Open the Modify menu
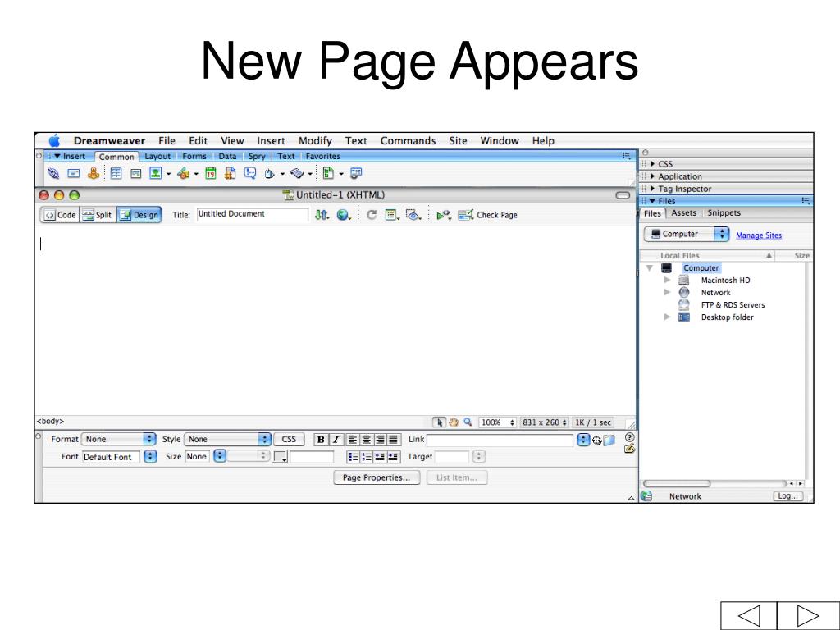 [x=315, y=141]
